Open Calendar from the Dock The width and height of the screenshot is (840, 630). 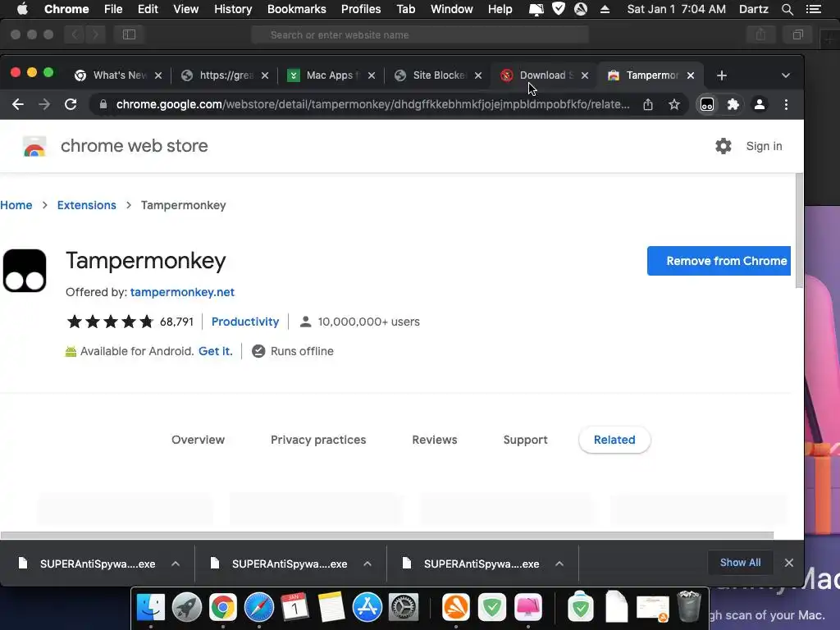[x=295, y=608]
